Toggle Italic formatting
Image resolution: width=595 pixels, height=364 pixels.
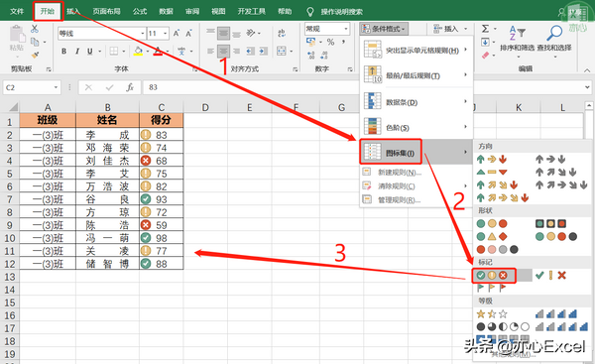(77, 51)
